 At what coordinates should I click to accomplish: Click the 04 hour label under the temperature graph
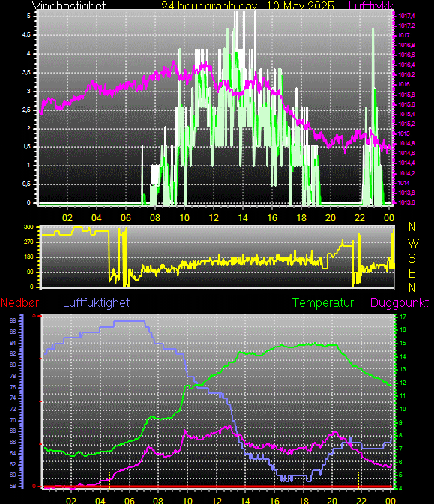[x=100, y=501]
